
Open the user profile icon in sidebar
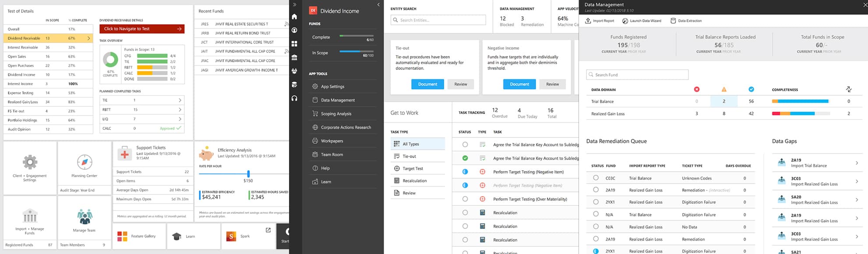coord(294,30)
